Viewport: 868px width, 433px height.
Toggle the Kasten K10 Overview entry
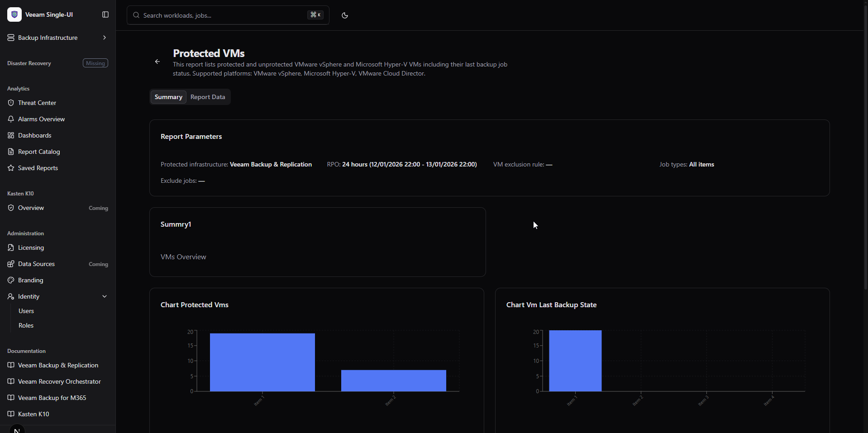pos(30,208)
